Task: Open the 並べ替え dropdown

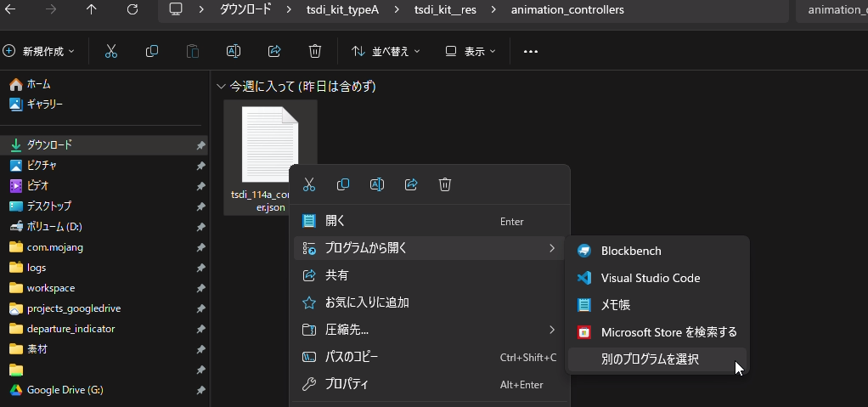Action: 386,51
